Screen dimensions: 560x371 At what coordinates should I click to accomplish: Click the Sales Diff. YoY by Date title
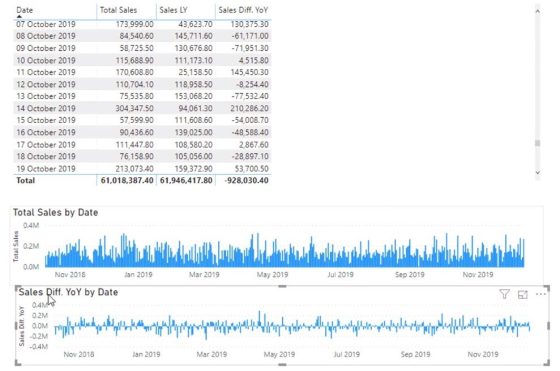coord(68,292)
